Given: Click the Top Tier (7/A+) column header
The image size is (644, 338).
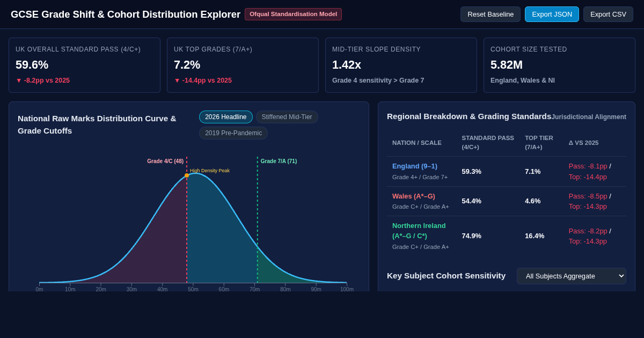Looking at the screenshot, I should (x=539, y=142).
